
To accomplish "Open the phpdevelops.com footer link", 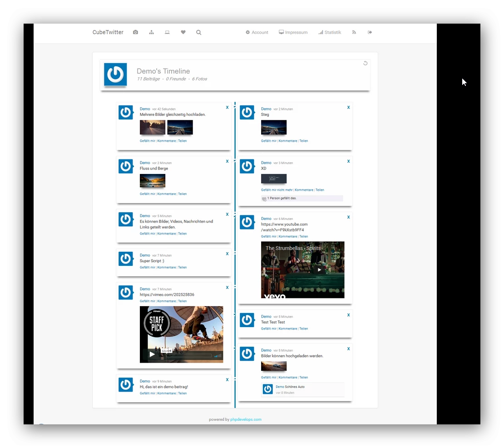I will (x=246, y=419).
